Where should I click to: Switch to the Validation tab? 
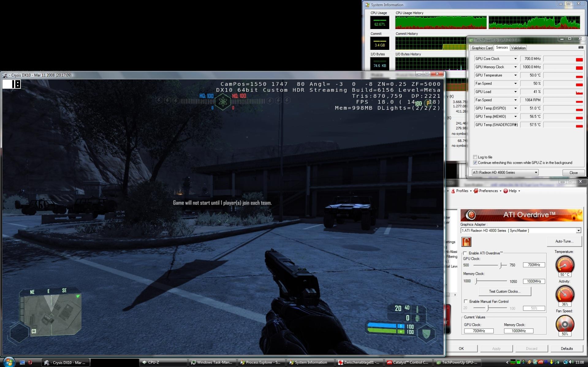point(518,48)
